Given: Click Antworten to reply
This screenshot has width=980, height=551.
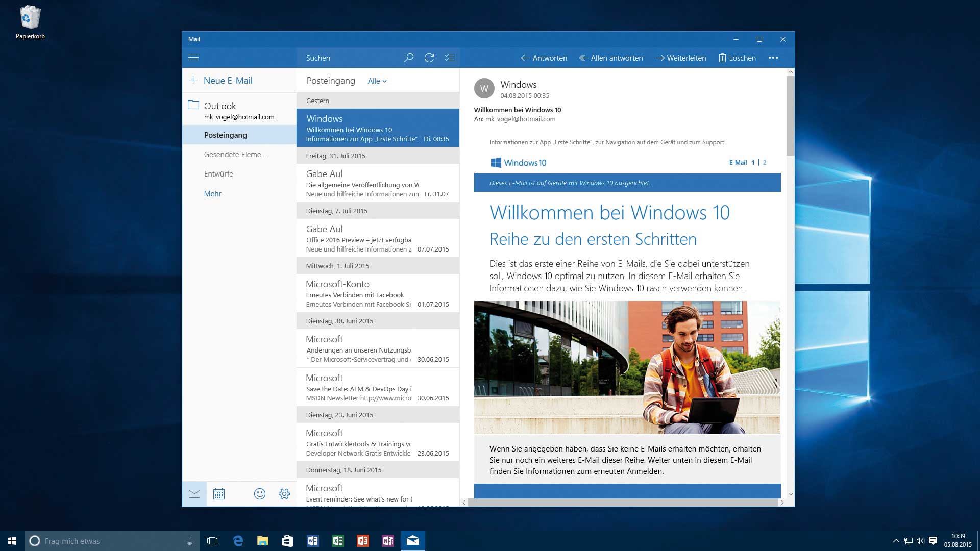Looking at the screenshot, I should tap(544, 58).
